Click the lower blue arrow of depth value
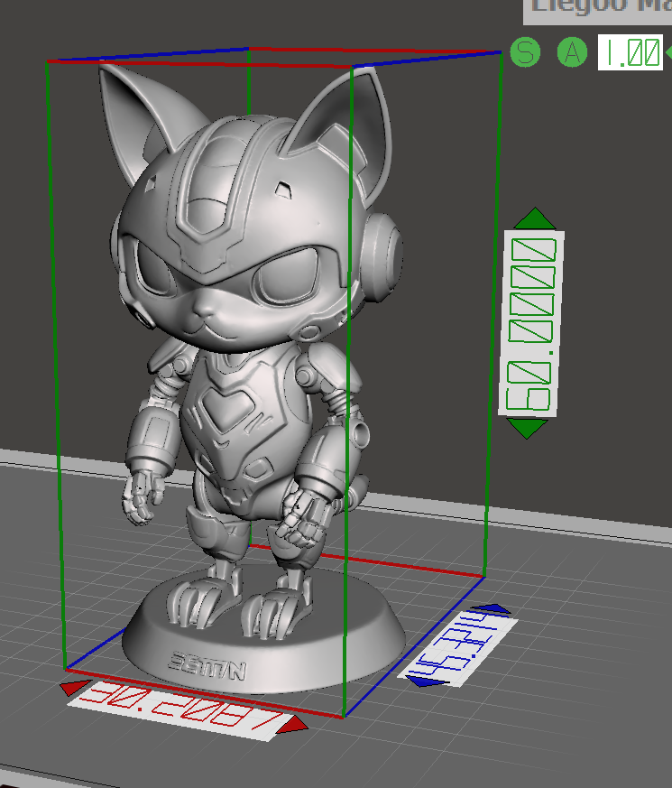The width and height of the screenshot is (672, 788). pos(427,681)
